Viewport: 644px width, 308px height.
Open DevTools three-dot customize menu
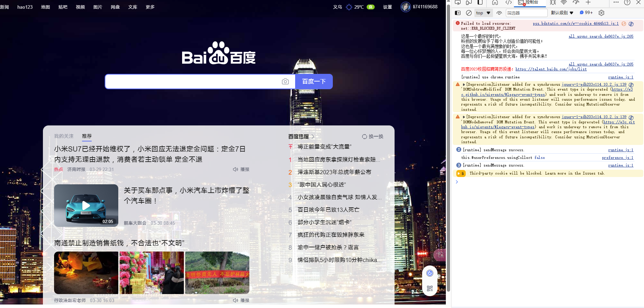pyautogui.click(x=616, y=2)
